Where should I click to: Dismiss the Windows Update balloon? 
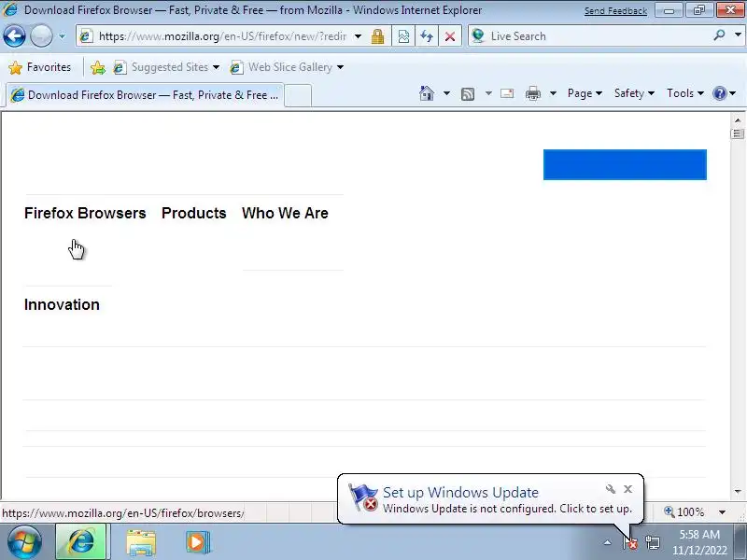[627, 489]
